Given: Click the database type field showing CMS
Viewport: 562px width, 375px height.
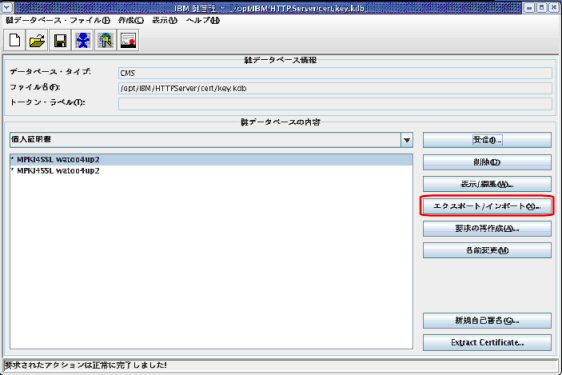Looking at the screenshot, I should point(335,73).
